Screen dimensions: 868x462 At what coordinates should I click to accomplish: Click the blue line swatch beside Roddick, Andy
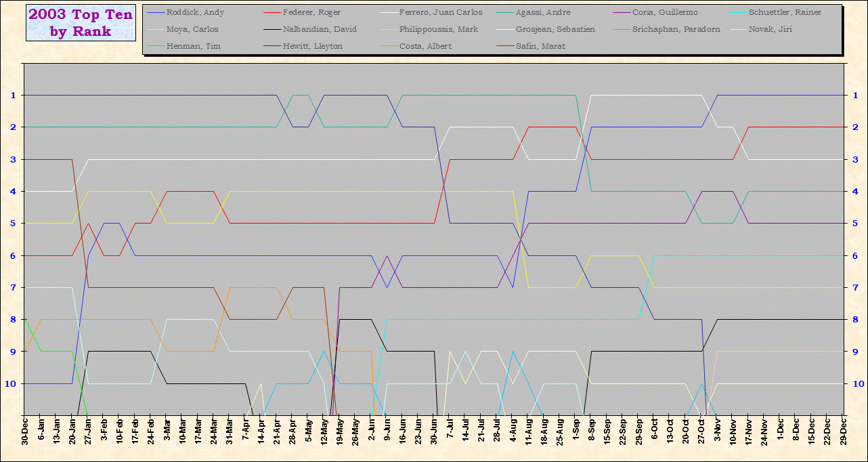[156, 13]
